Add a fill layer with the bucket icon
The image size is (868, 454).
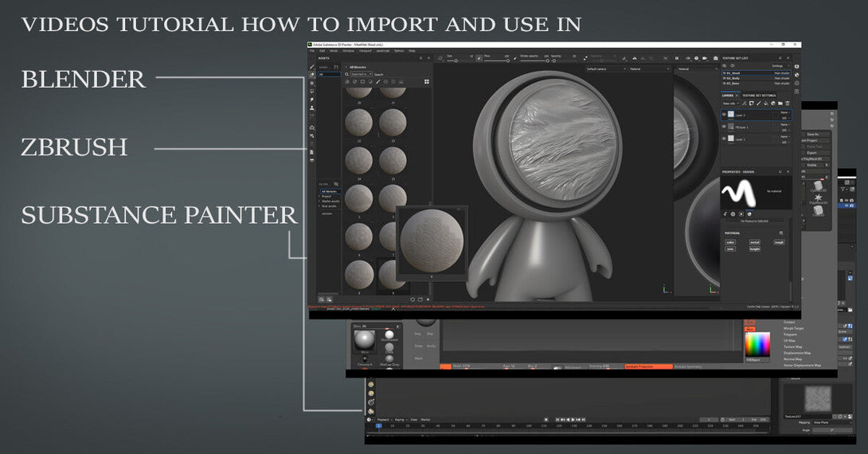(766, 103)
